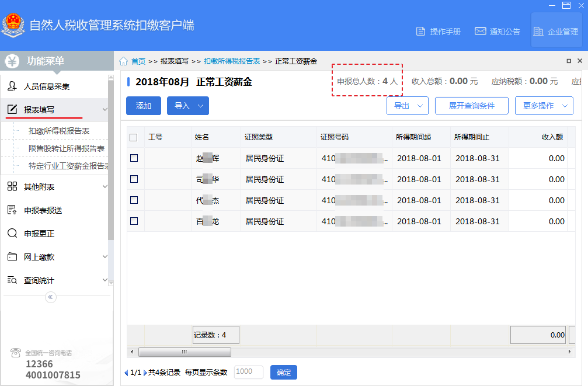This screenshot has width=588, height=386.
Task: Open the 导入 dropdown button
Action: tap(188, 106)
